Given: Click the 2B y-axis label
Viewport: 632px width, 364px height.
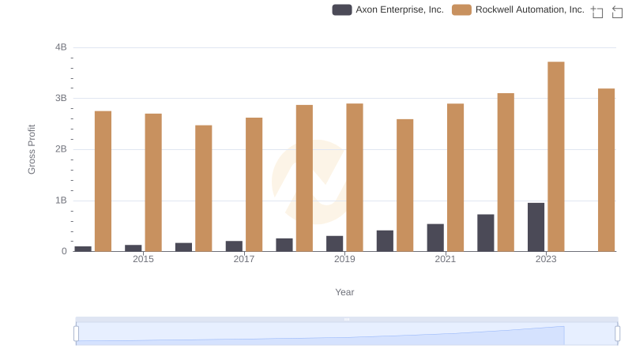Looking at the screenshot, I should point(61,149).
